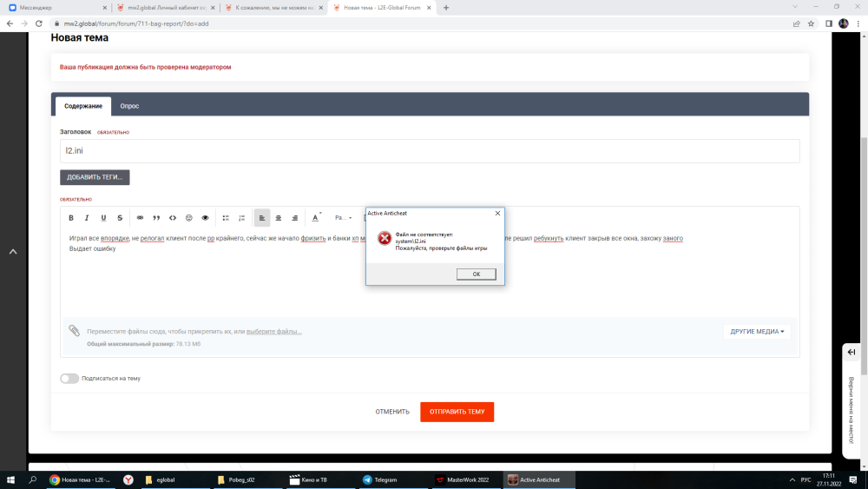868x489 pixels.
Task: Enable the 'Подписаться на тему' switch
Action: coord(69,379)
